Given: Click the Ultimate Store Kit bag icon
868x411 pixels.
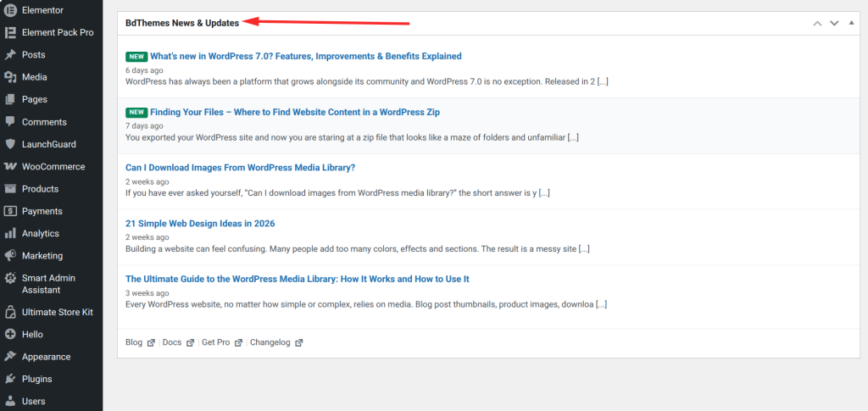Looking at the screenshot, I should pos(9,313).
